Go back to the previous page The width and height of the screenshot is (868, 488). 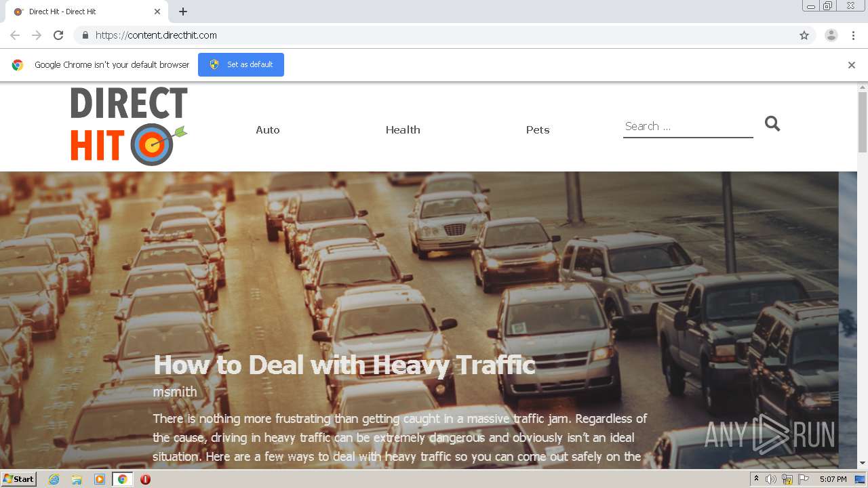coord(15,35)
